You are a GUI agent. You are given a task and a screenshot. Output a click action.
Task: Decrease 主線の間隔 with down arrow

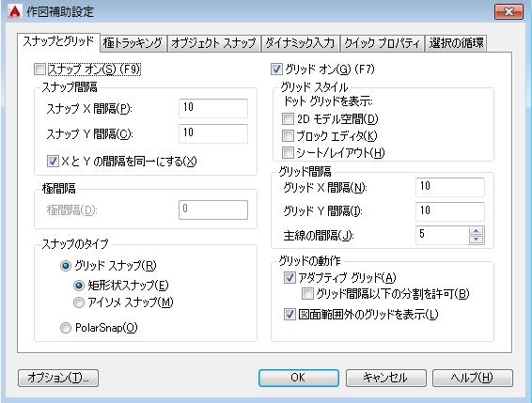(477, 240)
